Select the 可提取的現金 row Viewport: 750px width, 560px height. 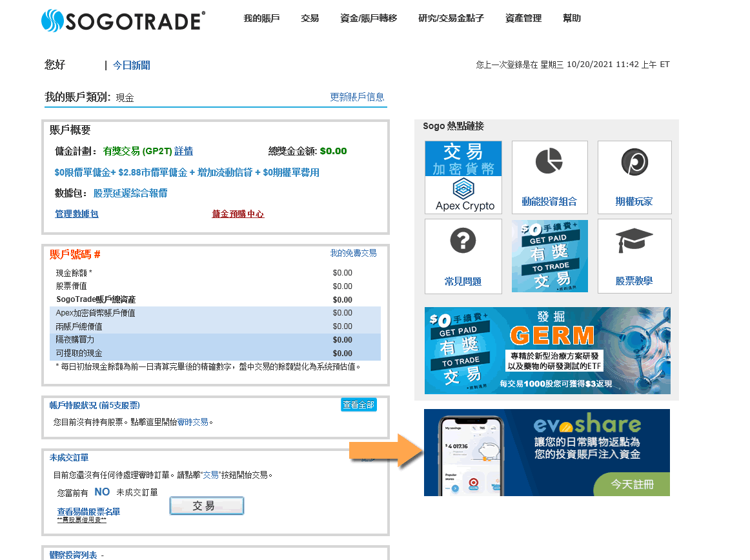pyautogui.click(x=215, y=353)
